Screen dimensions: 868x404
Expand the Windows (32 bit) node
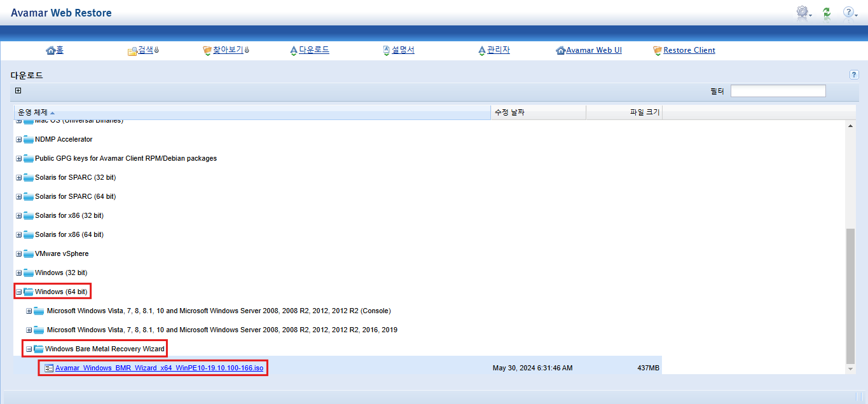pyautogui.click(x=19, y=273)
